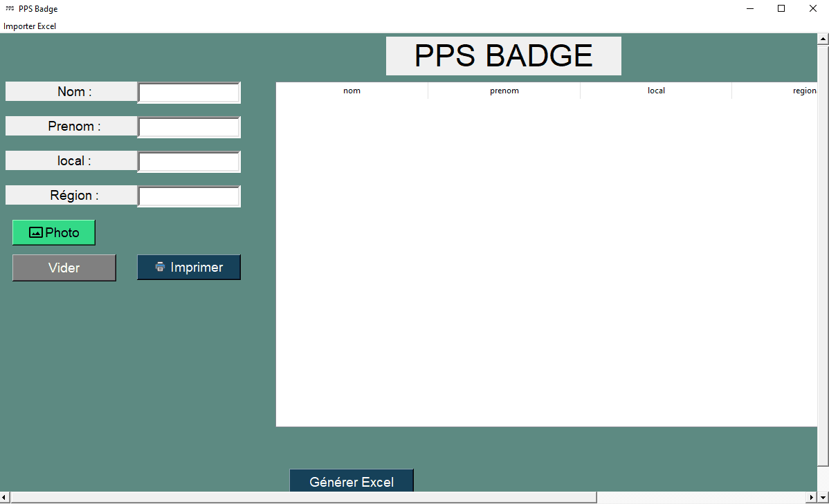Click inside the Région input field

(x=188, y=196)
